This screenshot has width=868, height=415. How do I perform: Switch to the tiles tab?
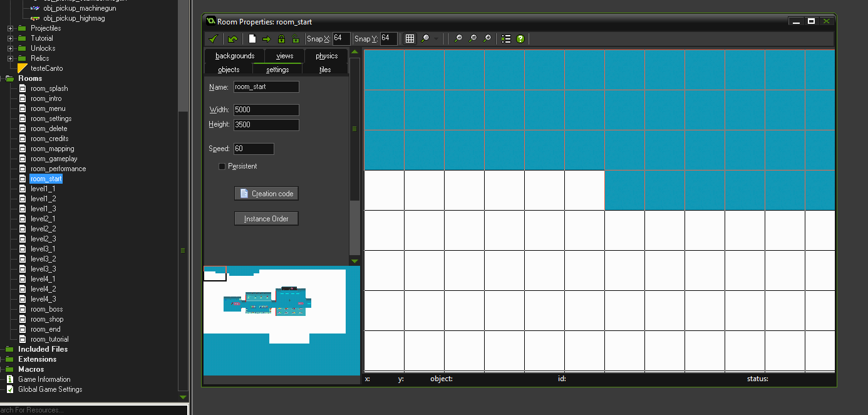click(x=325, y=70)
